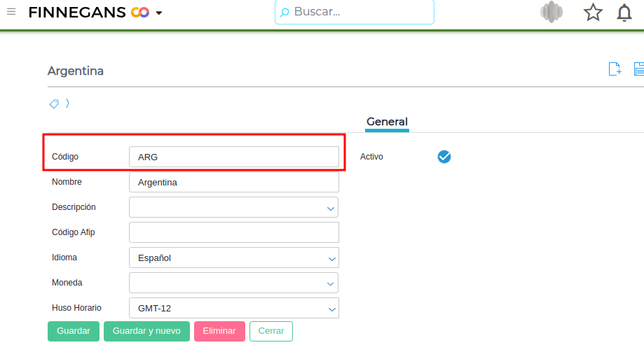Click the favorites star icon

click(x=593, y=12)
